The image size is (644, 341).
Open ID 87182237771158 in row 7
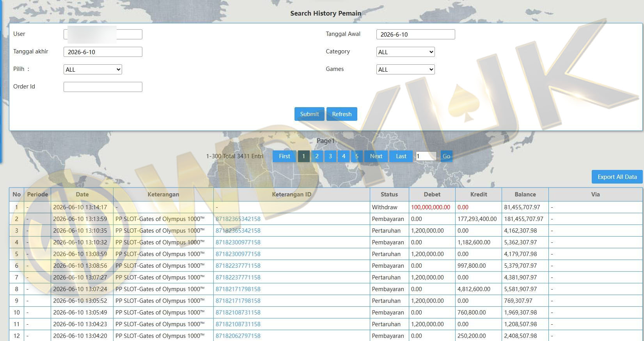[238, 277]
